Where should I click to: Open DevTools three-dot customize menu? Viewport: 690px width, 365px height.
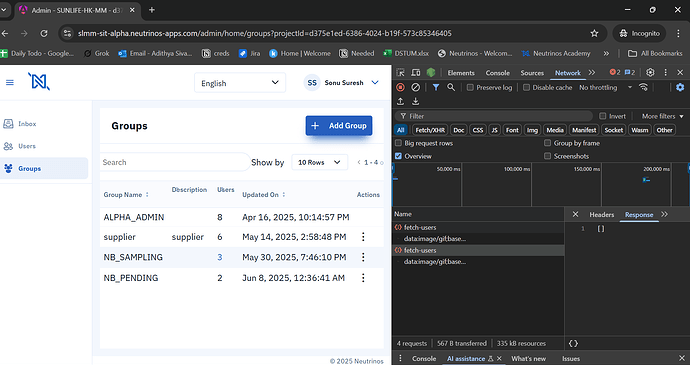coord(665,73)
